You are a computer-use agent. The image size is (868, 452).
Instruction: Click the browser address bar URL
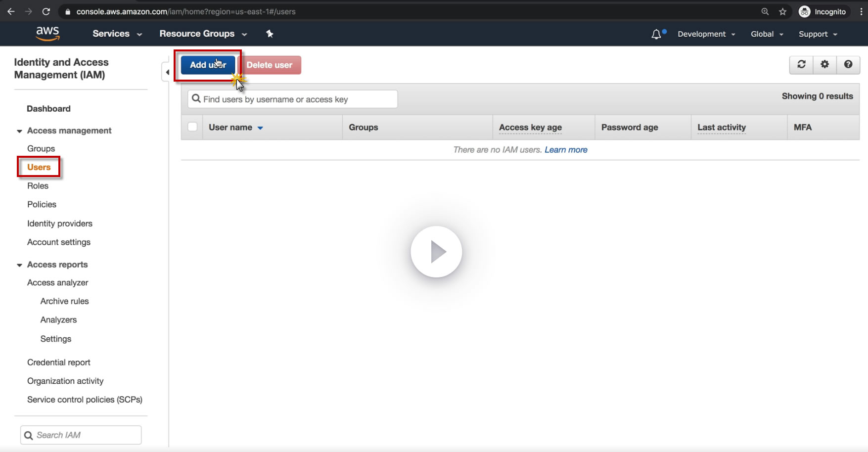[186, 11]
